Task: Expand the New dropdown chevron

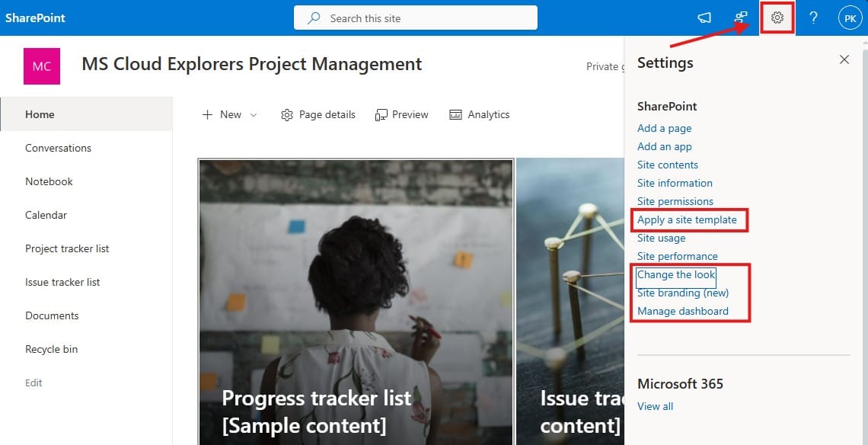Action: tap(254, 115)
